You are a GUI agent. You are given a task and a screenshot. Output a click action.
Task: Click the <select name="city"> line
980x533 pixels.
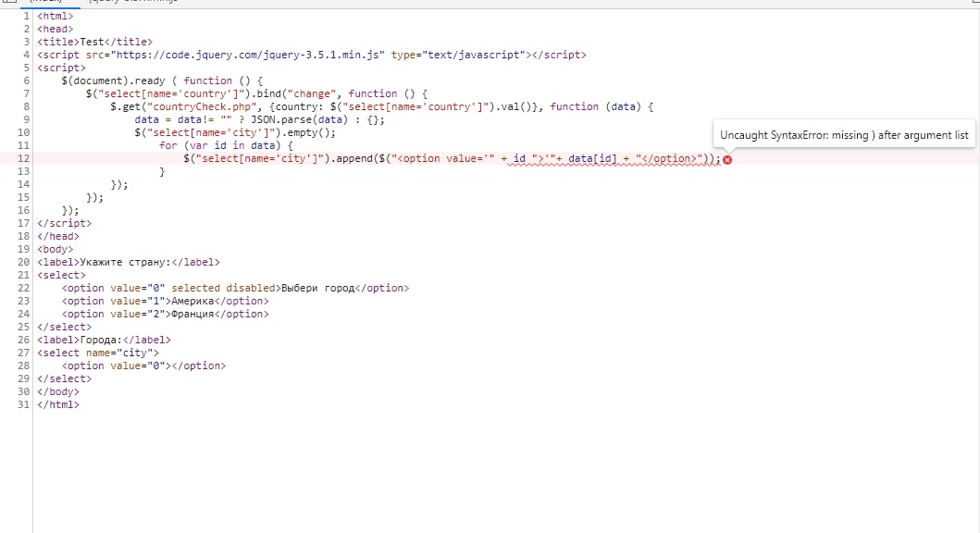coord(98,353)
